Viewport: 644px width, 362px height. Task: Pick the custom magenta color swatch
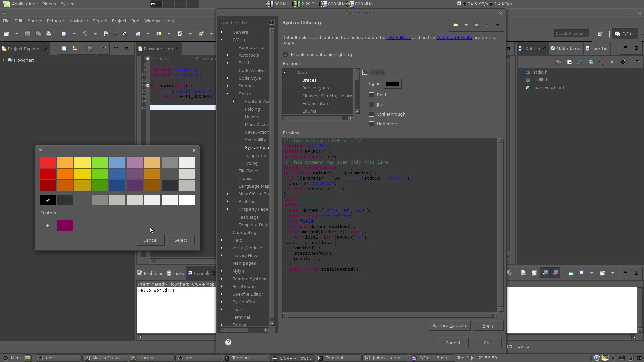tap(65, 225)
